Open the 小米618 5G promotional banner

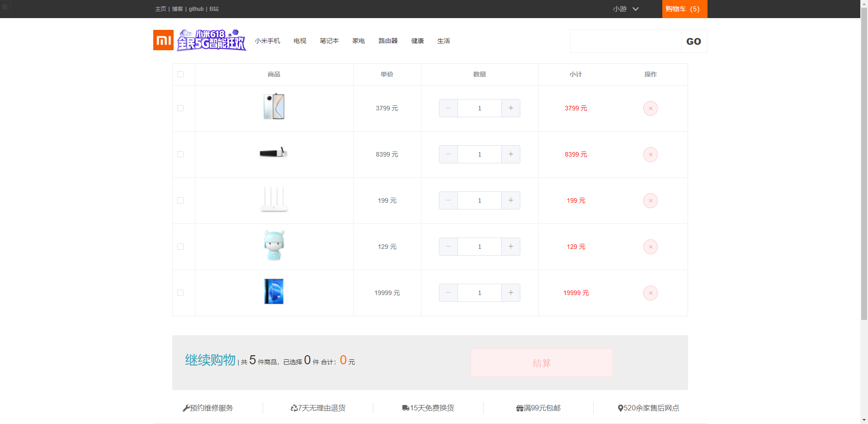(x=212, y=40)
